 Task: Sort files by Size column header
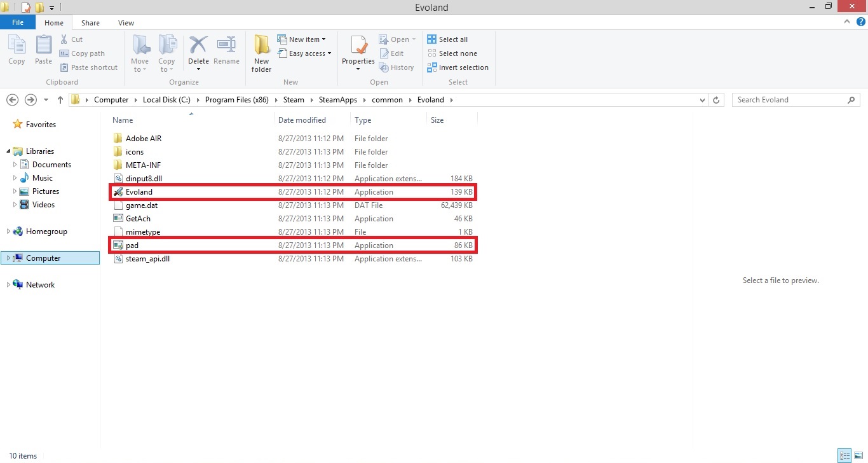(452, 120)
